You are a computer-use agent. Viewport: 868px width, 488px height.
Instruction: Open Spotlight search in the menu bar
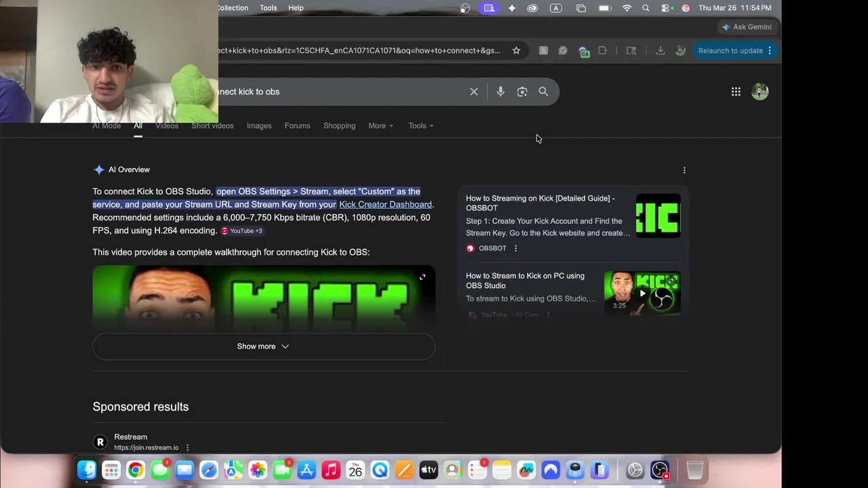(646, 8)
